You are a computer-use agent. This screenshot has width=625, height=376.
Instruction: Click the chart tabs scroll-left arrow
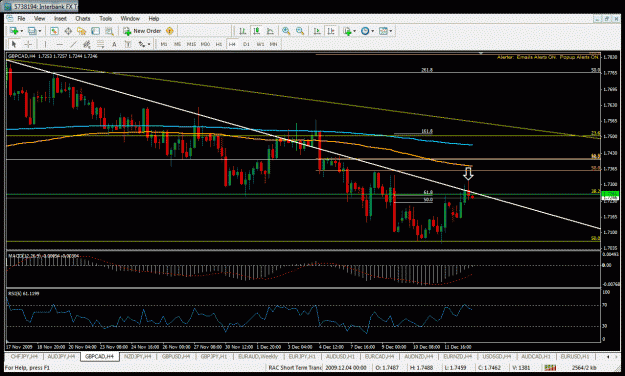tap(608, 356)
